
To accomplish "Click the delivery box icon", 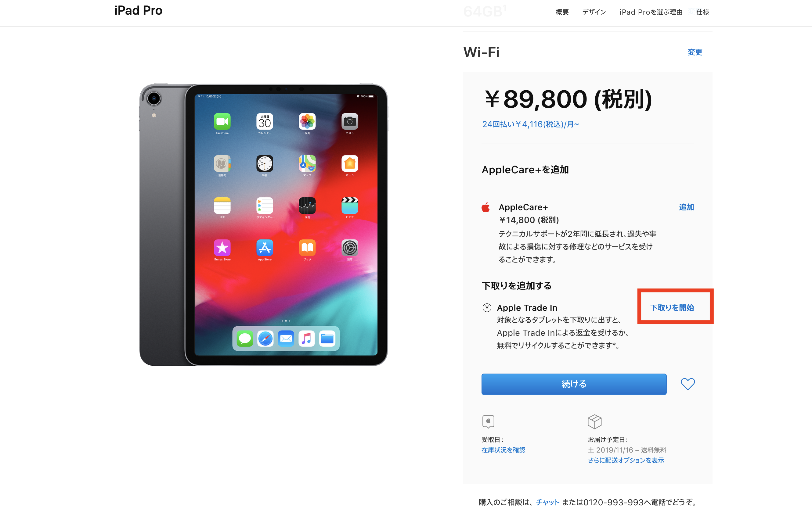I will (594, 422).
